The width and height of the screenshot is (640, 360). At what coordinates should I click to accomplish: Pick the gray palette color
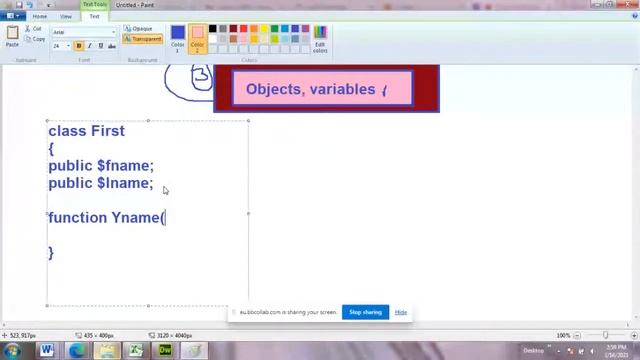pos(223,29)
